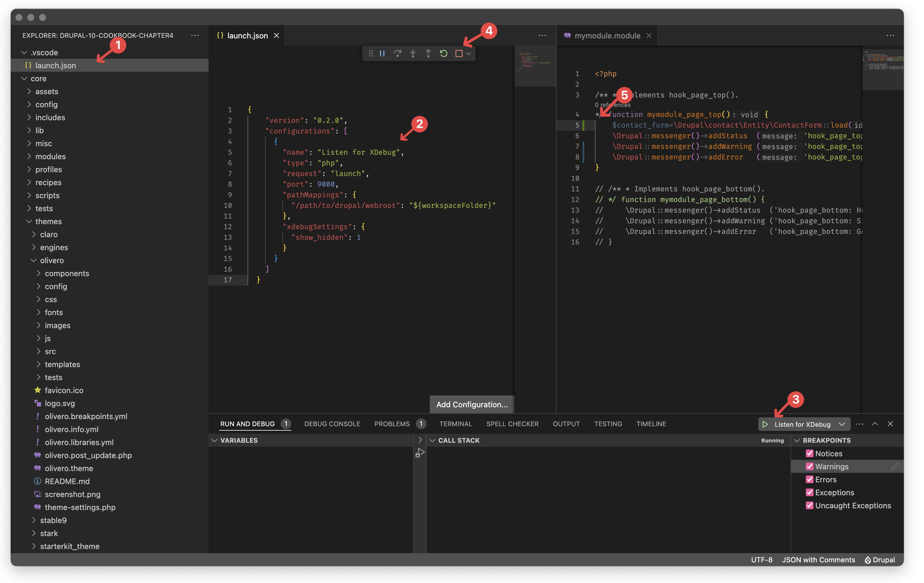Click the Step Into debug icon
Screen dimensions: 924x583
coord(413,53)
